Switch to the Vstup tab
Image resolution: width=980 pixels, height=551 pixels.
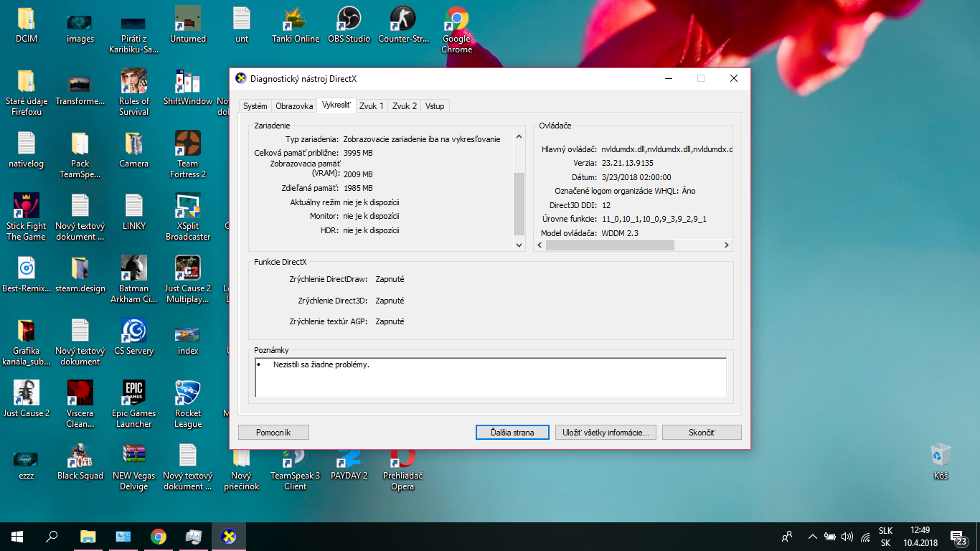click(435, 106)
